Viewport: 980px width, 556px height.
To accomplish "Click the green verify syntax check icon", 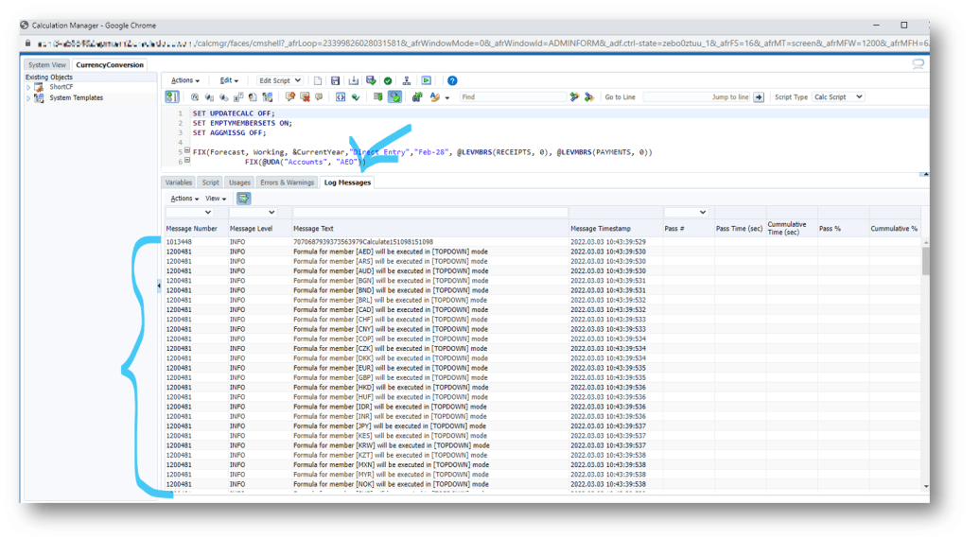I will [x=355, y=96].
